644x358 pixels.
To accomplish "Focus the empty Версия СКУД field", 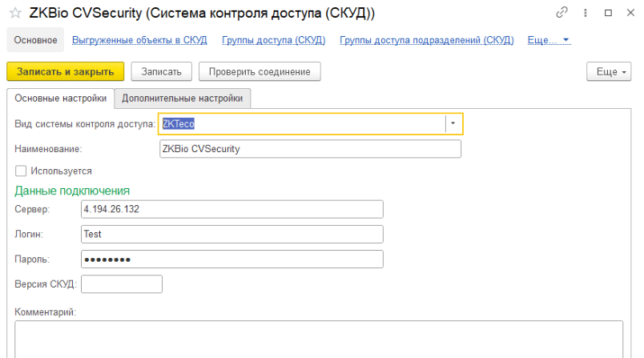I will [x=122, y=284].
